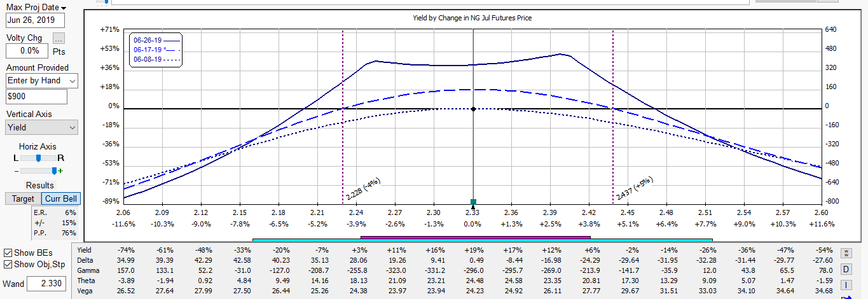Image resolution: width=868 pixels, height=299 pixels.
Task: Click the +/- 15% result value
Action: coord(69,223)
